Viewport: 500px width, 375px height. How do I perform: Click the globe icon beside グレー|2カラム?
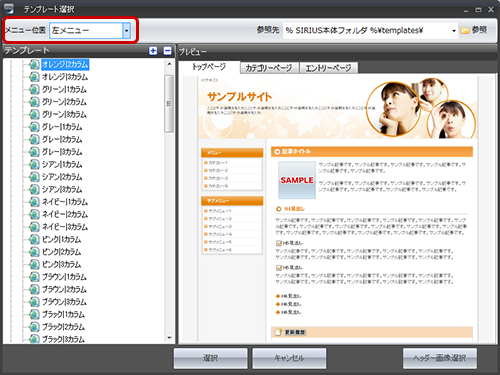34,139
